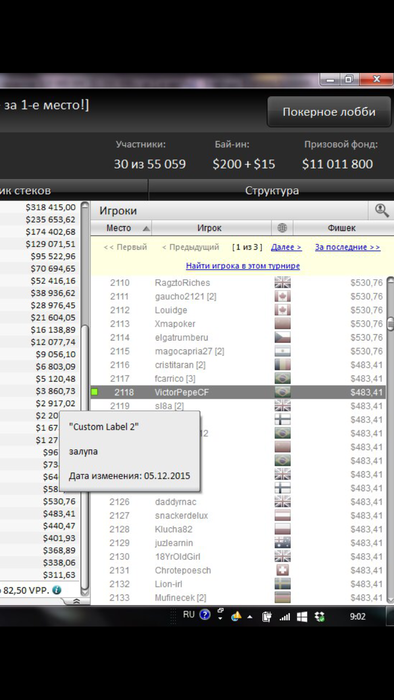Image resolution: width=394 pixels, height=700 pixels.
Task: Select player gaucho2121 [2]
Action: click(x=238, y=296)
